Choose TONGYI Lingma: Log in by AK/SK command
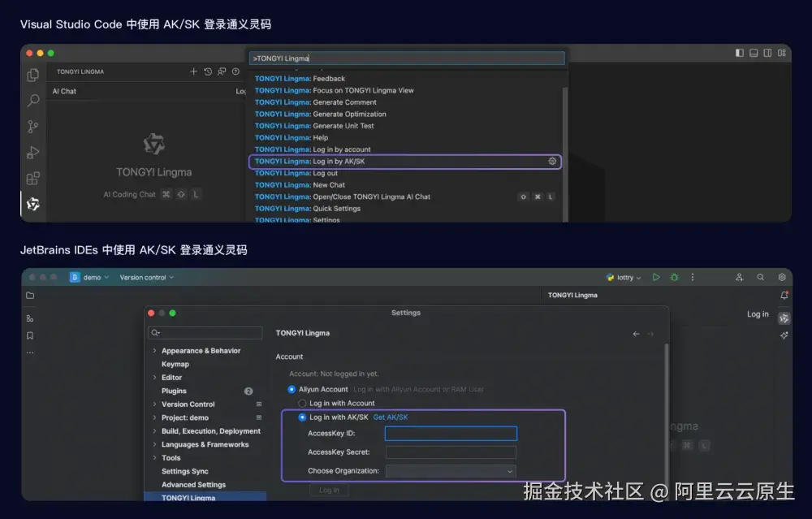The width and height of the screenshot is (812, 519). pyautogui.click(x=405, y=161)
